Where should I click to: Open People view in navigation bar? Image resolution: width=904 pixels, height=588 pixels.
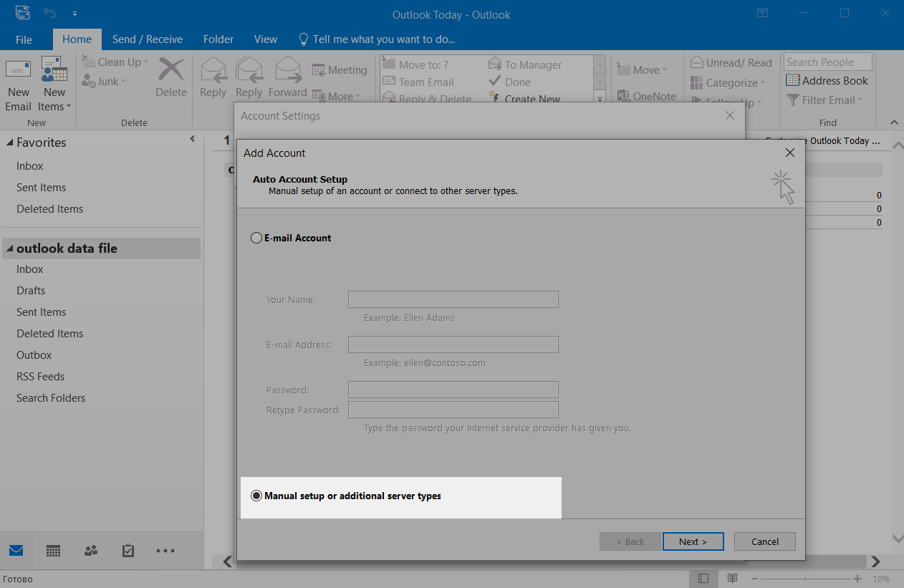pyautogui.click(x=90, y=551)
